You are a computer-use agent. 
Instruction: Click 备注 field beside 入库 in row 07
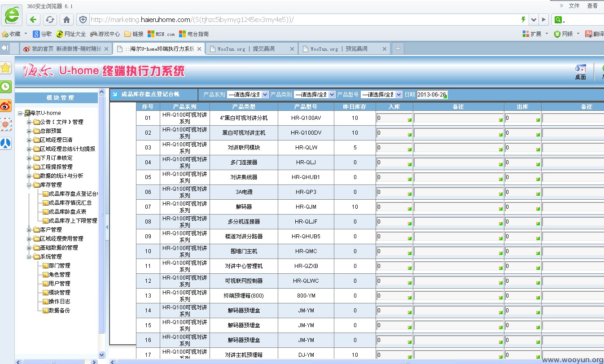(x=458, y=207)
